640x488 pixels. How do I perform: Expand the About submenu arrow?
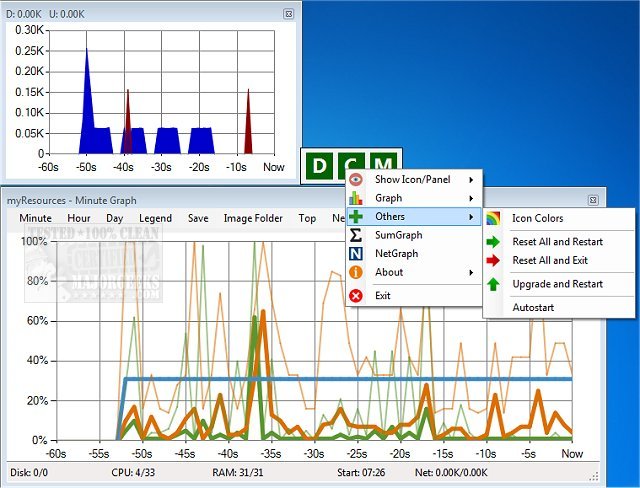coord(471,272)
